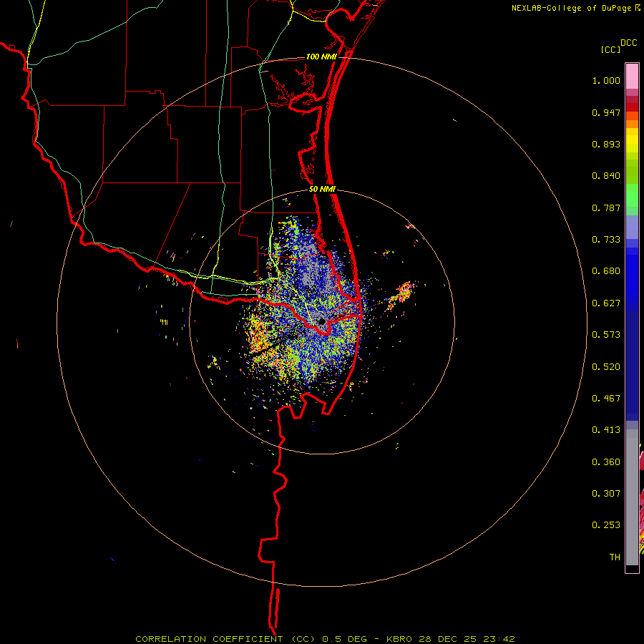Click the black radar site dot at center
Screen dimensions: 644x644
pos(322,321)
